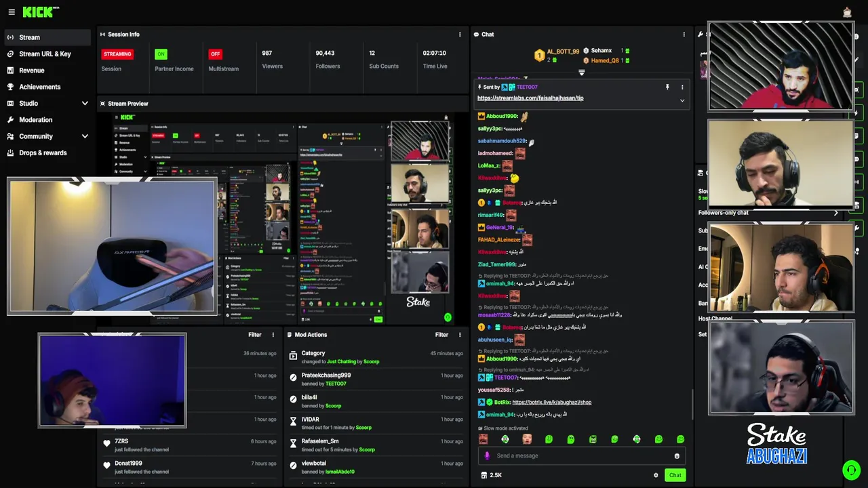Click the banned icon beside viewbotai
868x488 pixels.
pos(293,466)
